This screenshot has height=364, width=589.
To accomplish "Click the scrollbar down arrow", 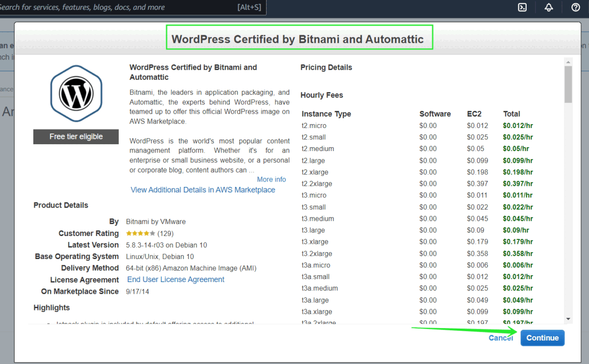I will pyautogui.click(x=568, y=319).
